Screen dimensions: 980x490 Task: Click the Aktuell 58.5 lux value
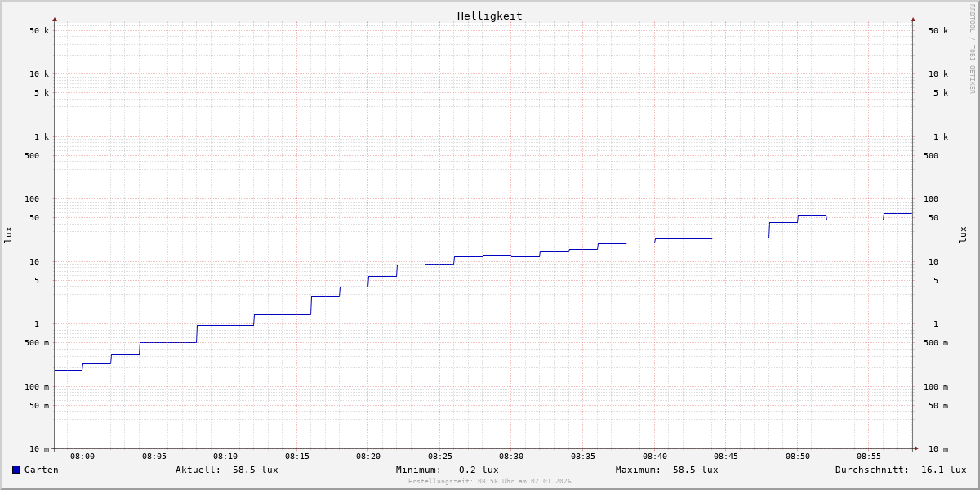[x=255, y=470]
